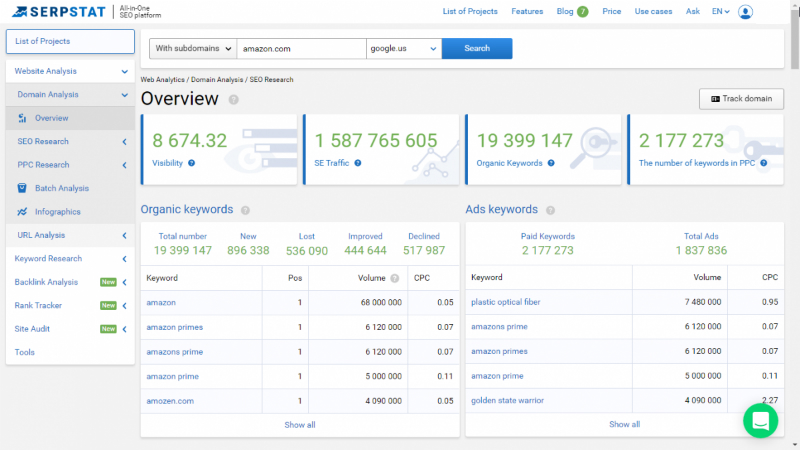The image size is (800, 450).
Task: Click the SE Traffic info question icon
Action: [357, 163]
